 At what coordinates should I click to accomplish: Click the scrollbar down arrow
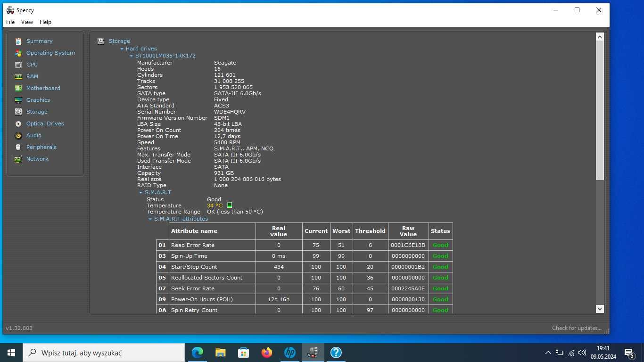pos(600,309)
